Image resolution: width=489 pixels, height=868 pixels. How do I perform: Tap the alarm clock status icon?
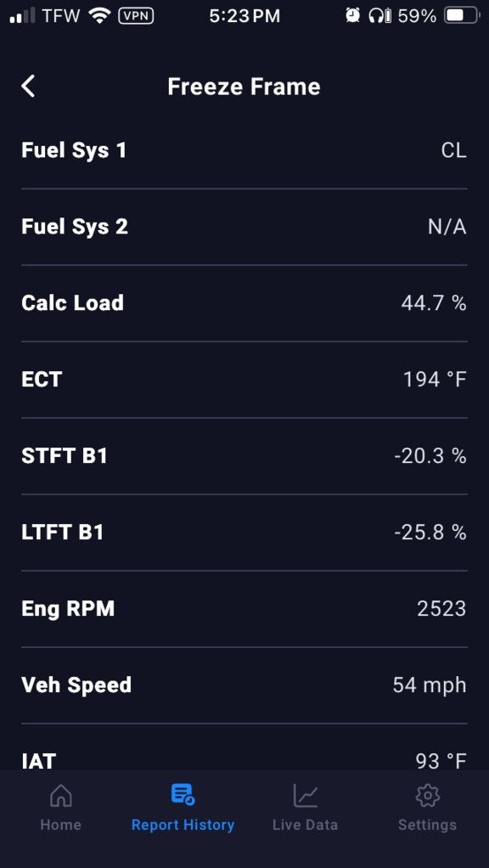coord(353,15)
